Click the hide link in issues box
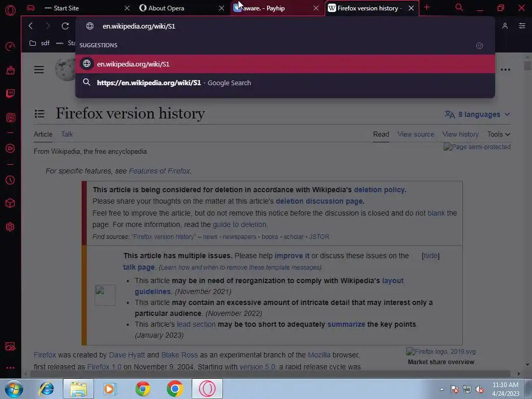 coord(431,256)
